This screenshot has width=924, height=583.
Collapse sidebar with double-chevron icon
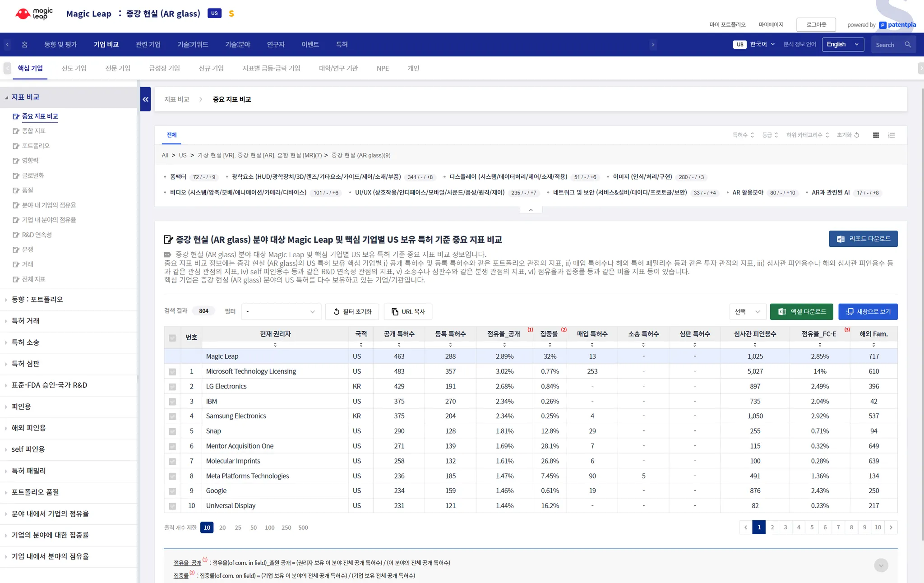click(145, 99)
